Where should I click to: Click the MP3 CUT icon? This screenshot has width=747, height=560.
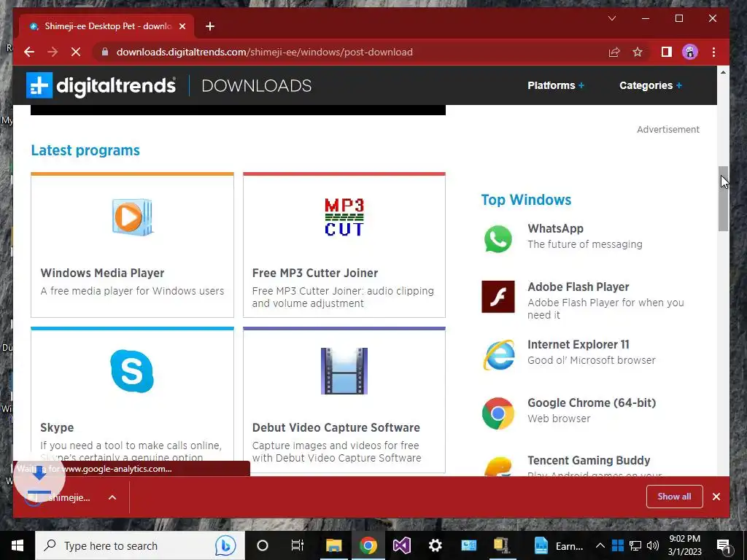click(x=344, y=217)
